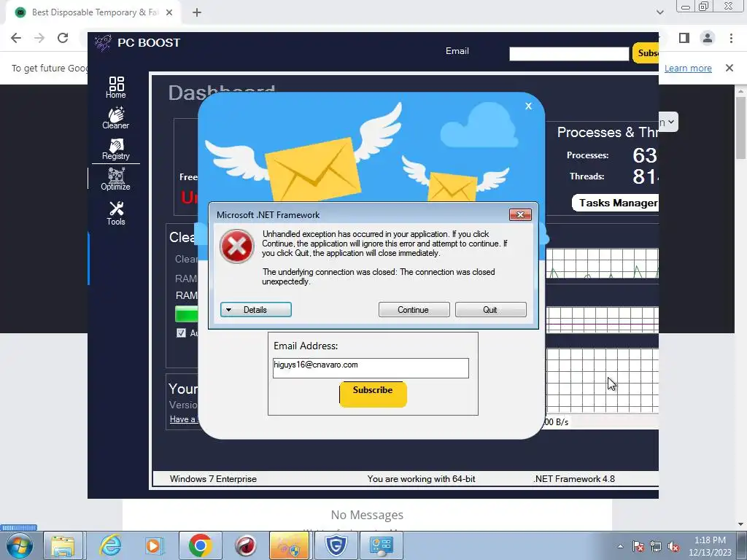Click Continue in the .NET error dialog
747x560 pixels.
coord(414,309)
